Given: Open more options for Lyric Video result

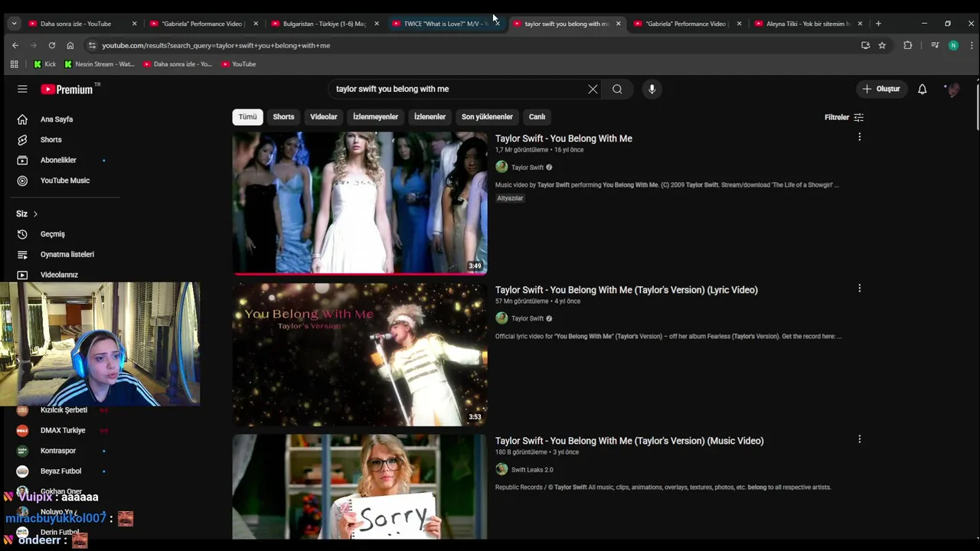Looking at the screenshot, I should pyautogui.click(x=859, y=289).
